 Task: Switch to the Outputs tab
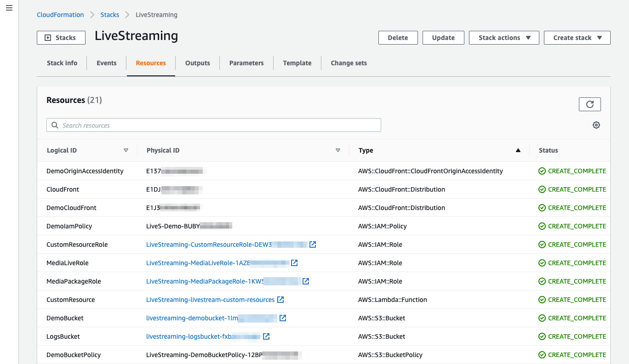(198, 63)
